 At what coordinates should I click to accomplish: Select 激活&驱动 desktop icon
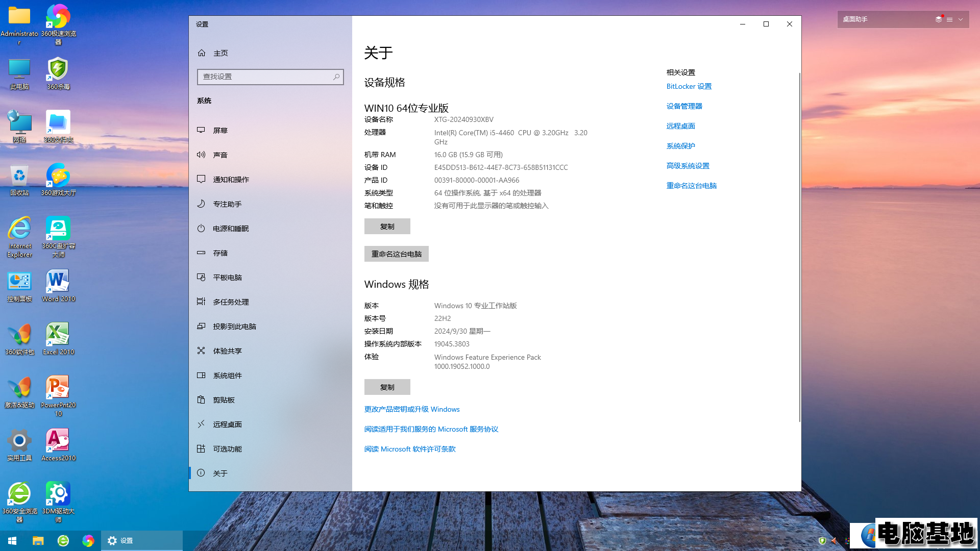19,392
